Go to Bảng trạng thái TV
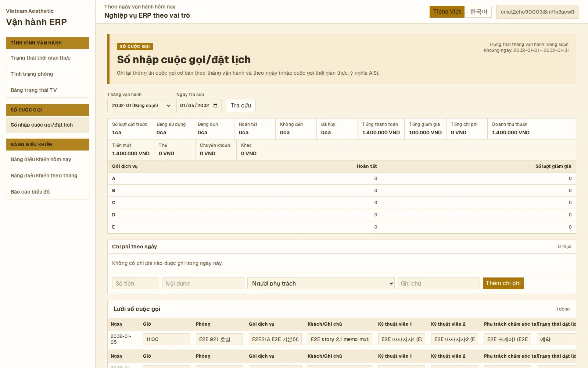Image resolution: width=588 pixels, height=368 pixels. coord(47,90)
